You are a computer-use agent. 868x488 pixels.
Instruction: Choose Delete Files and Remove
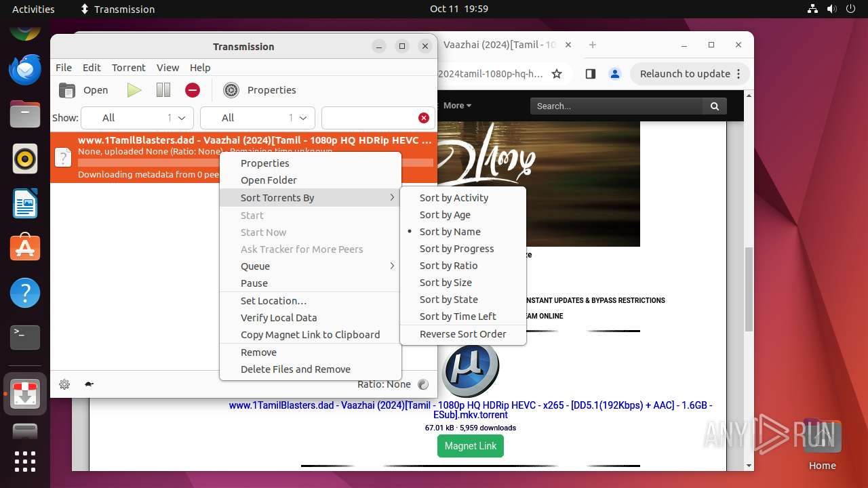(x=311, y=369)
